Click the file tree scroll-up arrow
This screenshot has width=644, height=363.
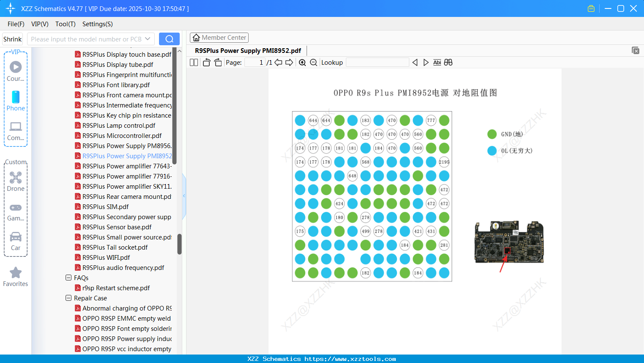tap(179, 51)
